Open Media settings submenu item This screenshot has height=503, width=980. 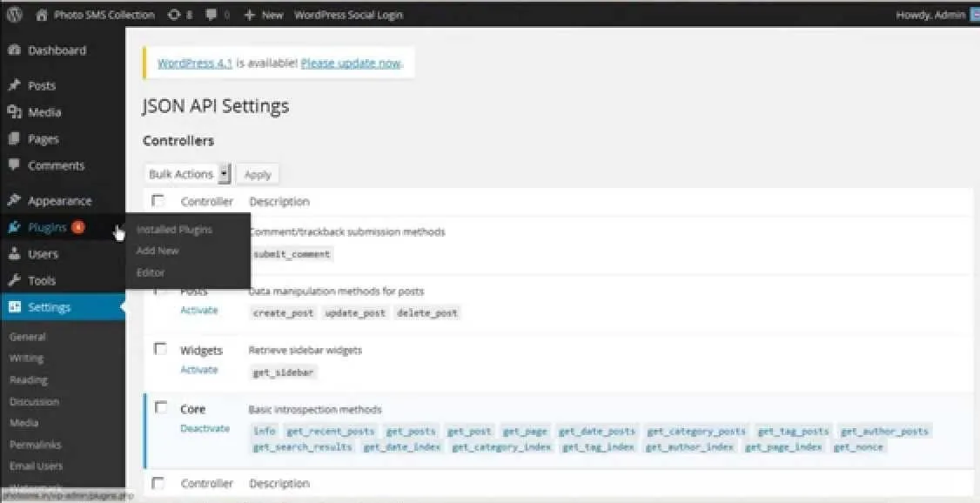[23, 423]
